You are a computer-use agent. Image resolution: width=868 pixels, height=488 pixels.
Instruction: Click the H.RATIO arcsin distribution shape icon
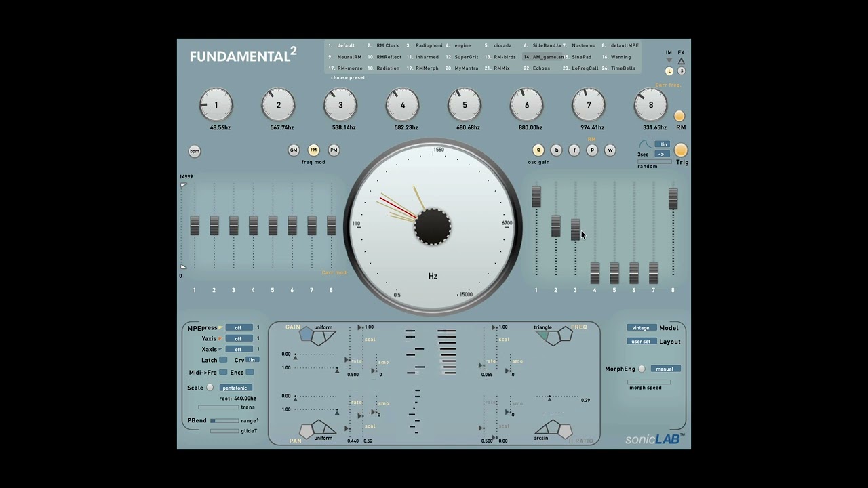pos(554,428)
